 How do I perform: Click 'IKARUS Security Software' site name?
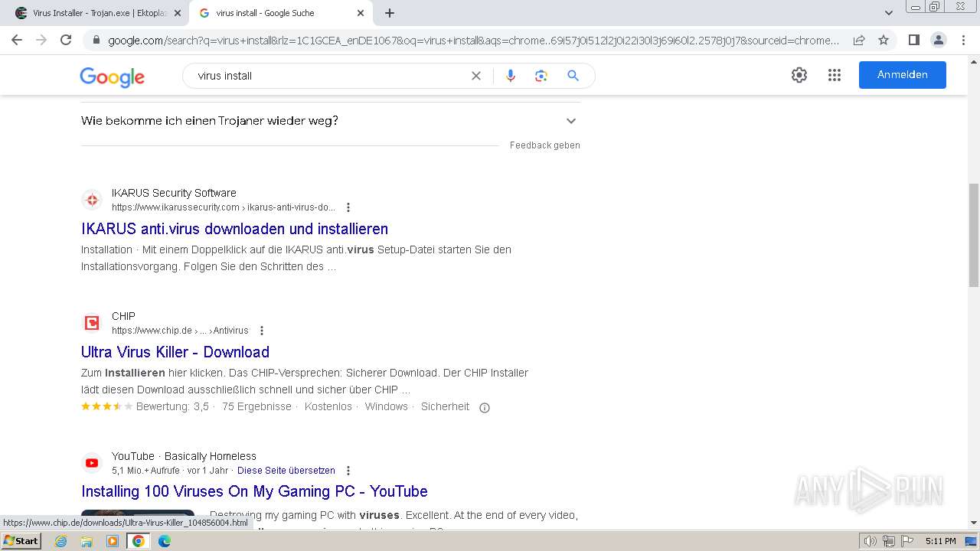pyautogui.click(x=174, y=193)
